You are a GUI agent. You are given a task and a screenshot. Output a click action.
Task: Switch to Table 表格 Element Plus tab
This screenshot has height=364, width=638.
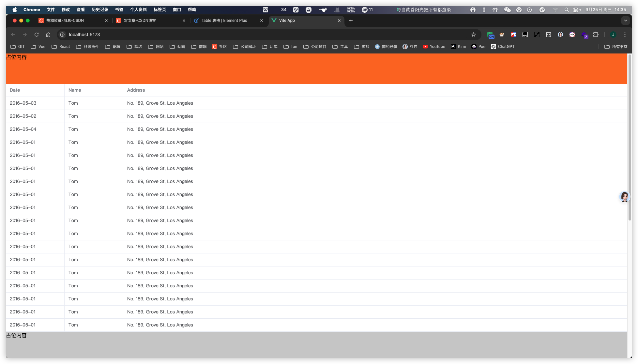coord(224,21)
